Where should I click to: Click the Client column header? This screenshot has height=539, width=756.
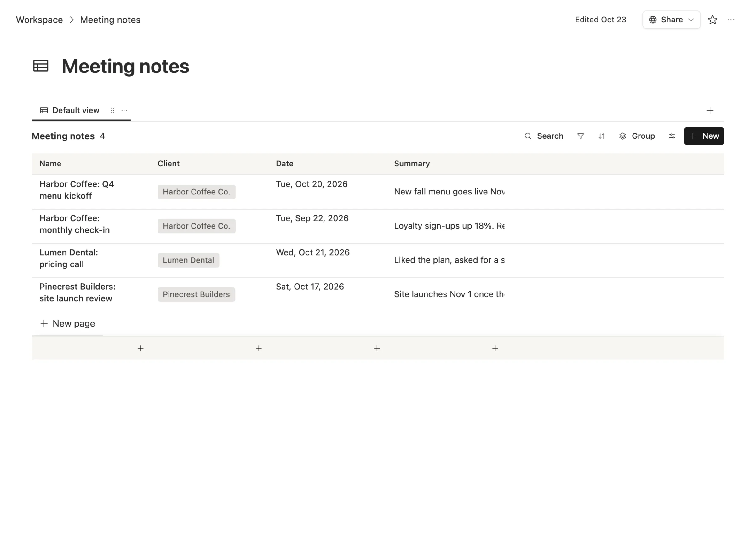coord(169,164)
